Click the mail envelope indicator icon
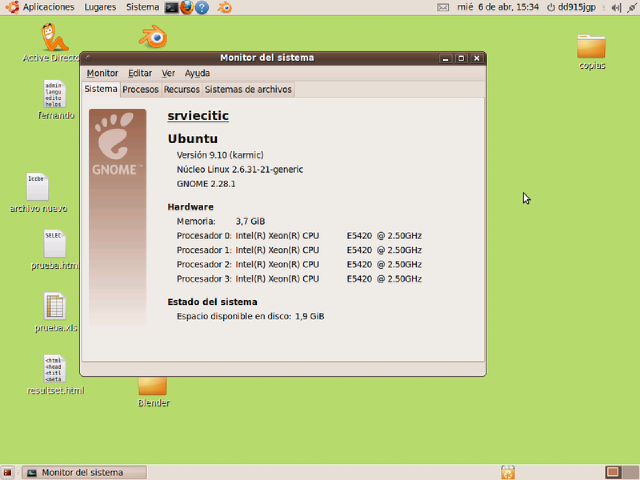640x480 pixels. (443, 7)
